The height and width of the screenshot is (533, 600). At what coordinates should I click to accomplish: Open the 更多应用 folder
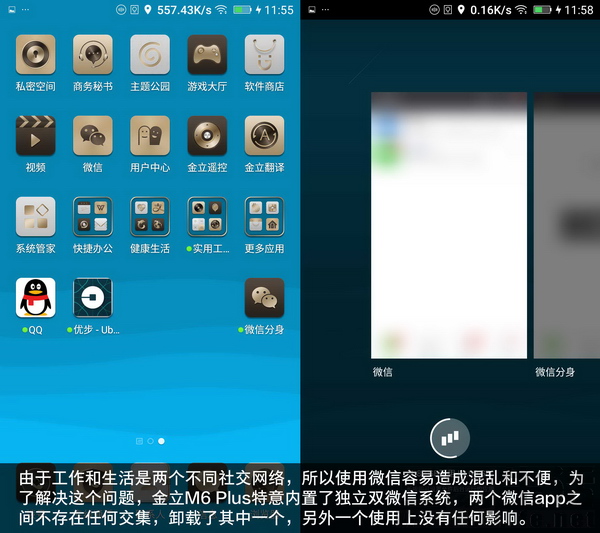(264, 217)
